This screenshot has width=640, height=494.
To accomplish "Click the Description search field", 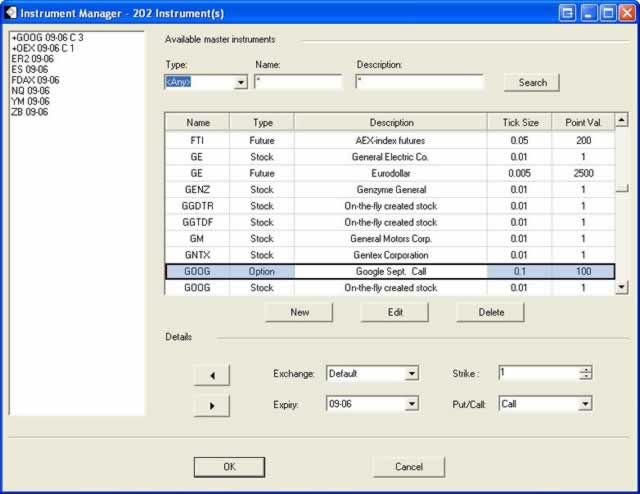I will coord(419,82).
